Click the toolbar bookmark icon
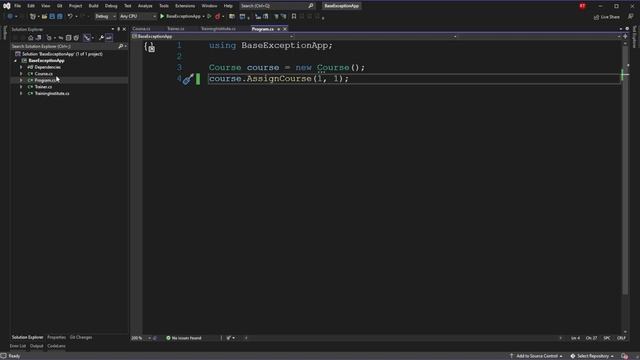Viewport: 640px width, 360px height. [294, 16]
